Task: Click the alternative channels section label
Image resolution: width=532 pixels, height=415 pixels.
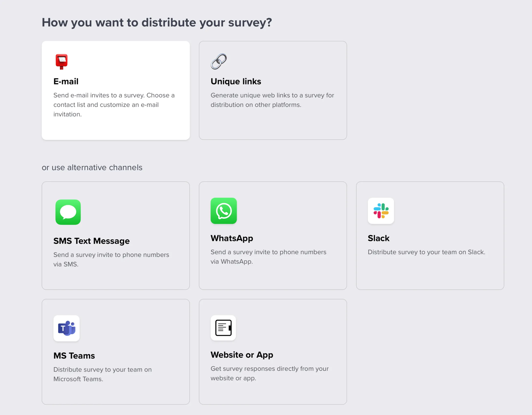Action: [92, 167]
